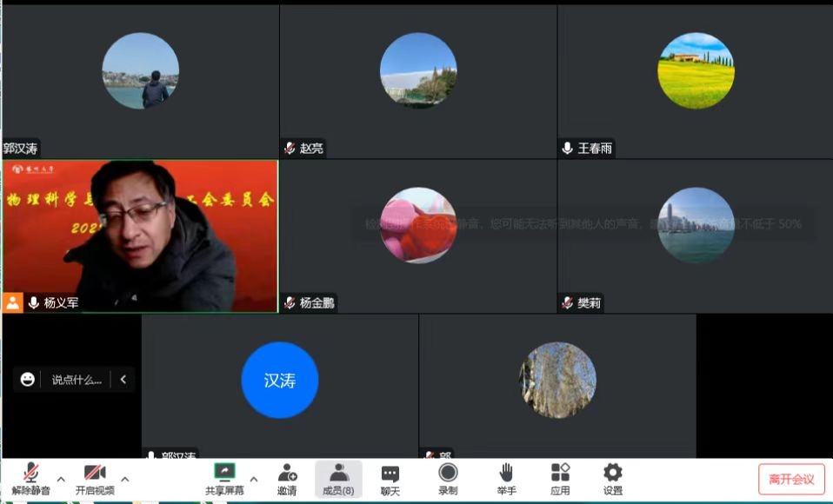Click the 共享屏幕 share screen icon
The image size is (833, 504).
click(x=224, y=474)
